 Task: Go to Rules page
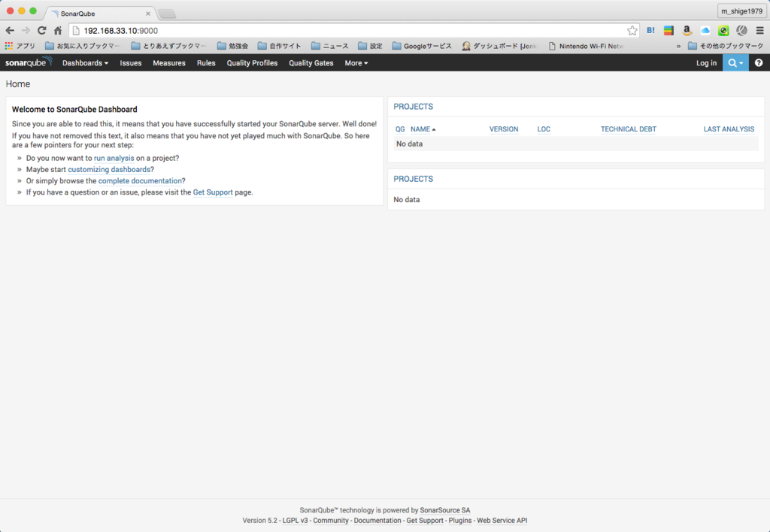coord(206,63)
